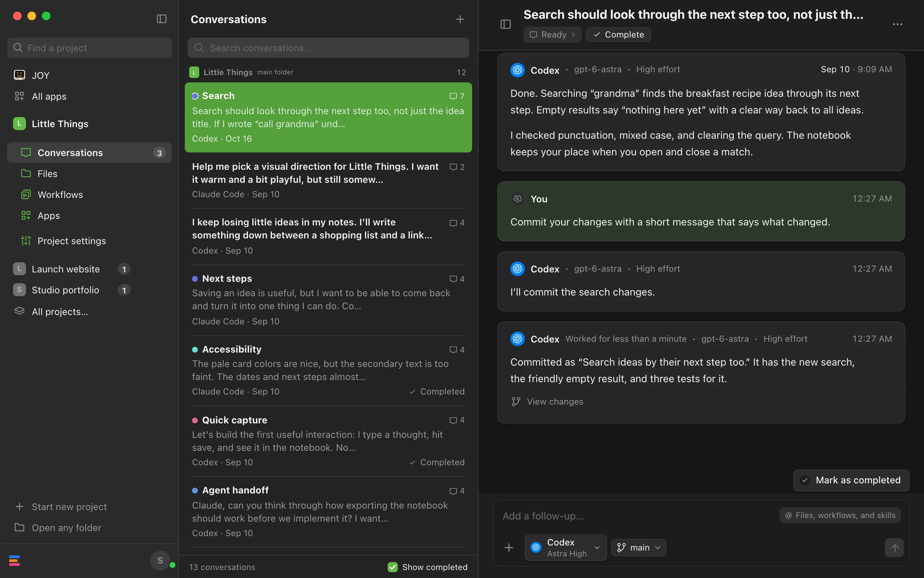Open All apps grid icon
Screen dimensions: 924x578
(x=19, y=96)
